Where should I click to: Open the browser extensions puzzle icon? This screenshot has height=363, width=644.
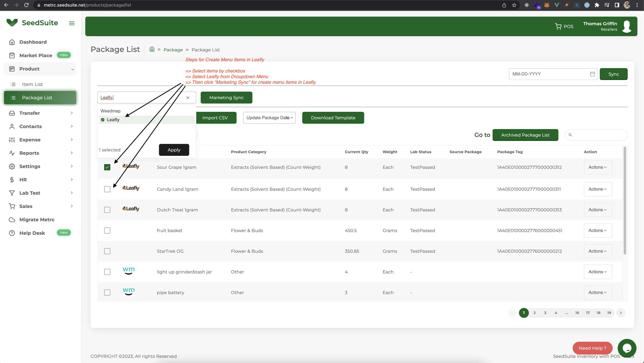pyautogui.click(x=597, y=5)
